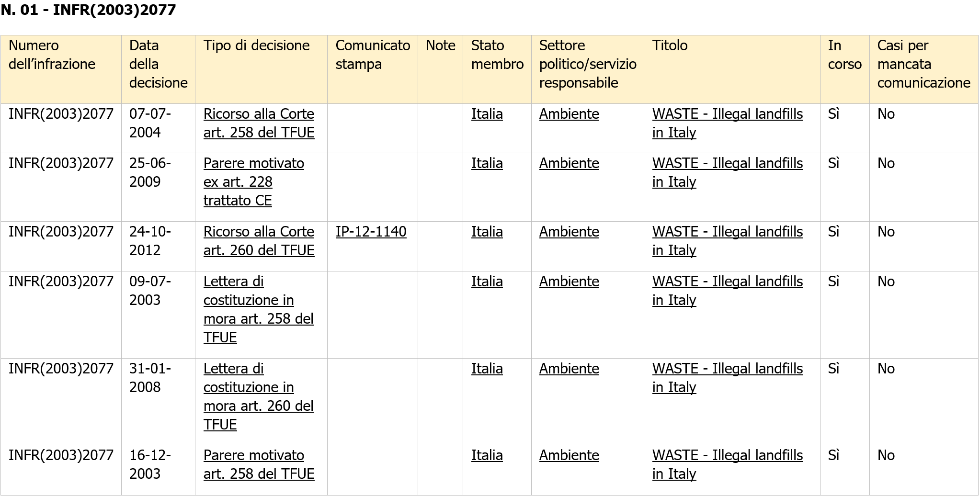Screen dimensions: 980x496
Task: Open the WASTE title link in the 24-10-2012 row
Action: point(727,241)
